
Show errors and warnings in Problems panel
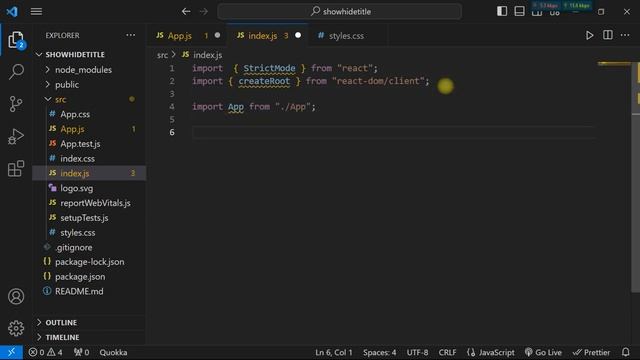[45, 352]
